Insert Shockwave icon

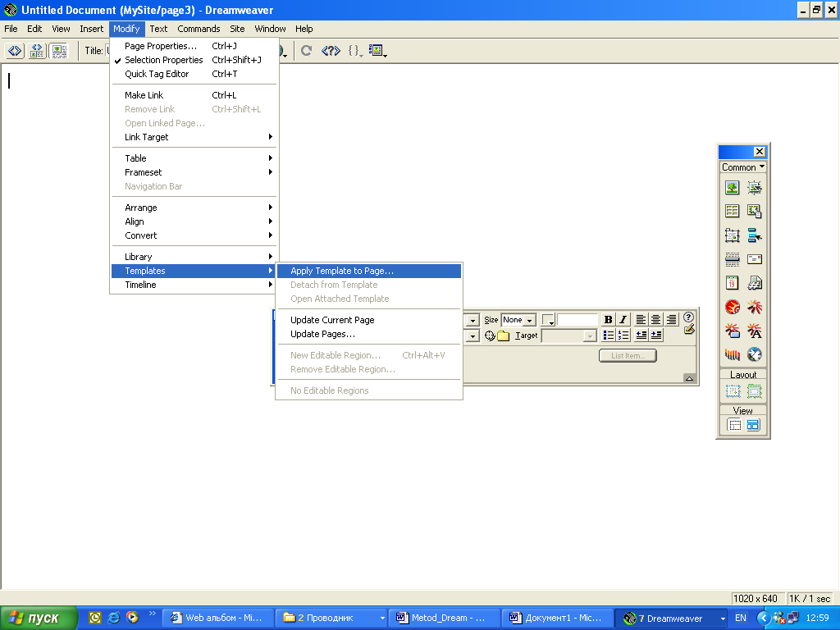733,354
